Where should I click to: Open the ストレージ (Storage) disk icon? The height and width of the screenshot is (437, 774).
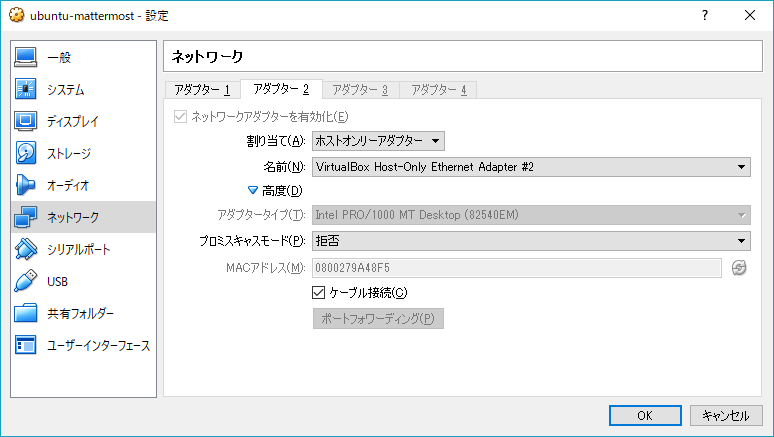[x=26, y=154]
